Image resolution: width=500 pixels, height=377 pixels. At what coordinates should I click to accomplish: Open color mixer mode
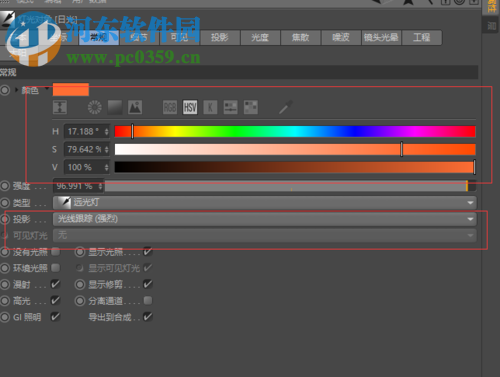[230, 107]
